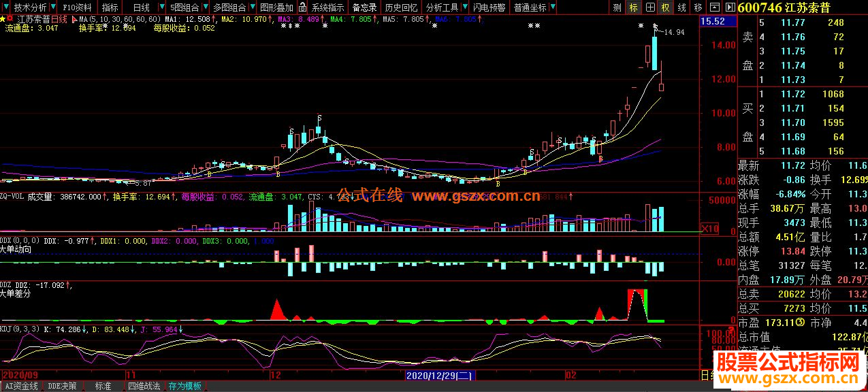Open 分析工具 analysis tools
The width and height of the screenshot is (868, 392).
(x=443, y=7)
